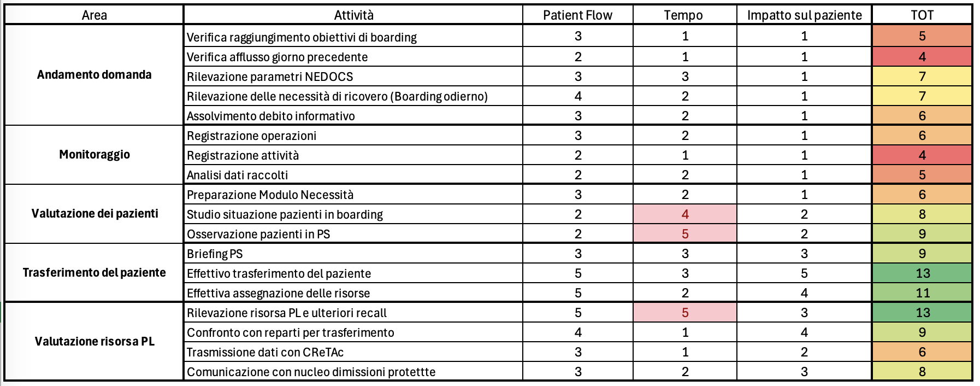This screenshot has height=386, width=980.
Task: Click the Impatto sul paziente header
Action: tap(804, 15)
